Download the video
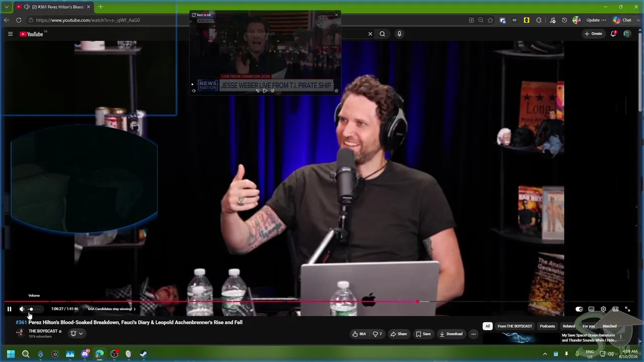Viewport: 644px width, 362px height. (x=451, y=334)
